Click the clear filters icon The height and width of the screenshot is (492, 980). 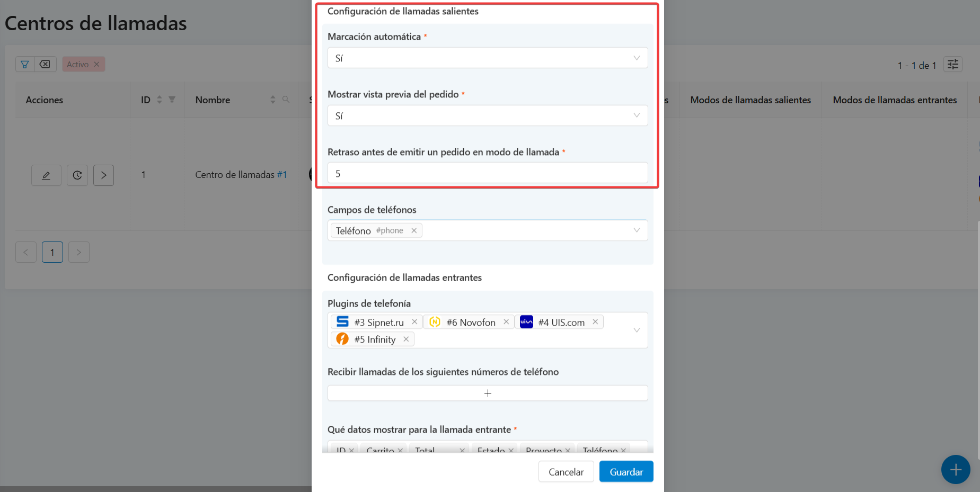(45, 65)
